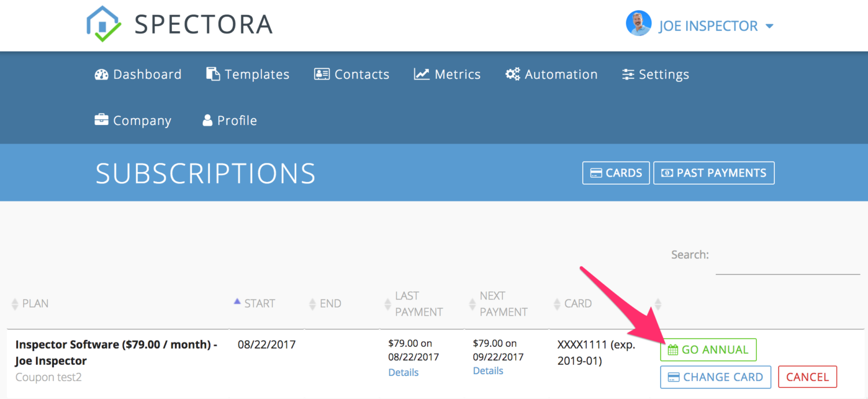
Task: Click the Templates document icon
Action: (213, 74)
